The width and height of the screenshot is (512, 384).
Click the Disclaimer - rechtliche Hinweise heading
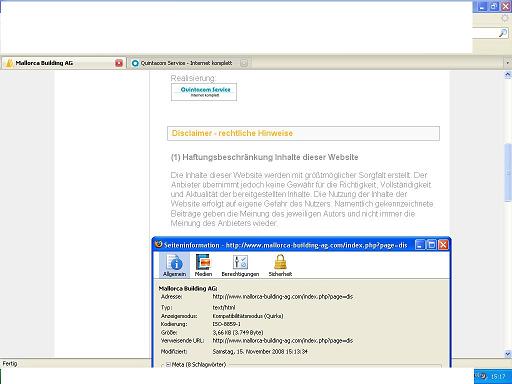click(x=232, y=133)
